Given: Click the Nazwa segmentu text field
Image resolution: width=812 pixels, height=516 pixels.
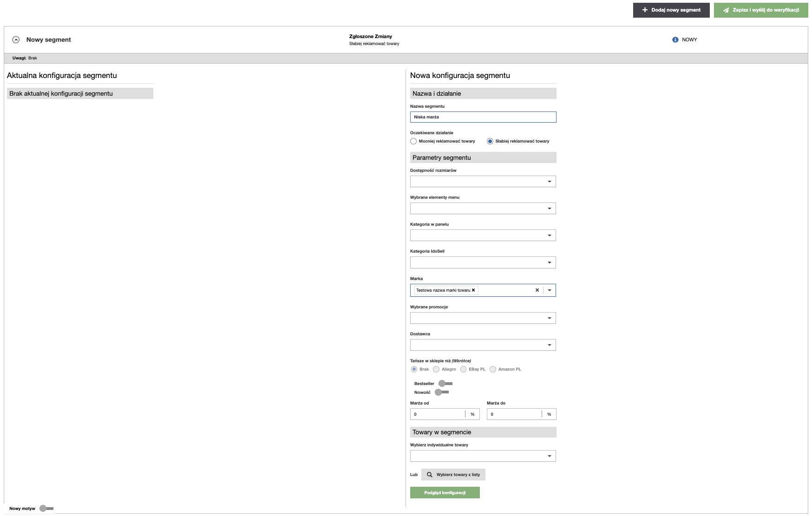Looking at the screenshot, I should pos(483,117).
